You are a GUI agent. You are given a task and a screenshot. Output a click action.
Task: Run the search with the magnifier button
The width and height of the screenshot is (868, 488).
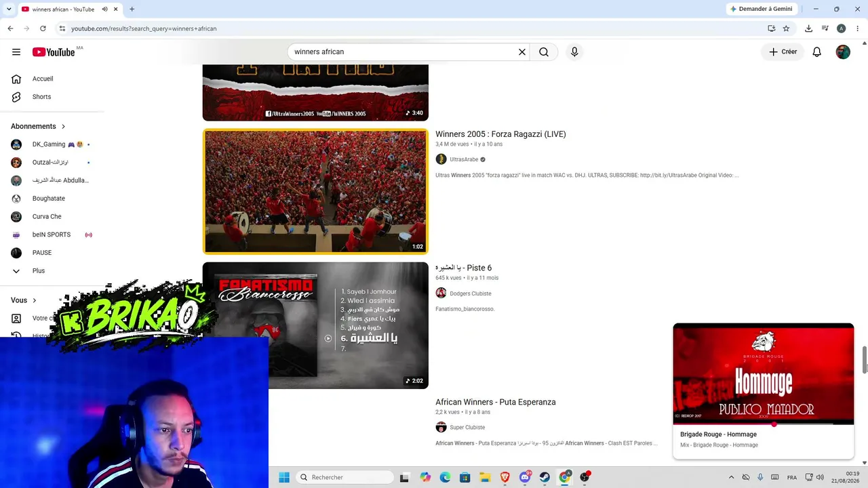[544, 52]
